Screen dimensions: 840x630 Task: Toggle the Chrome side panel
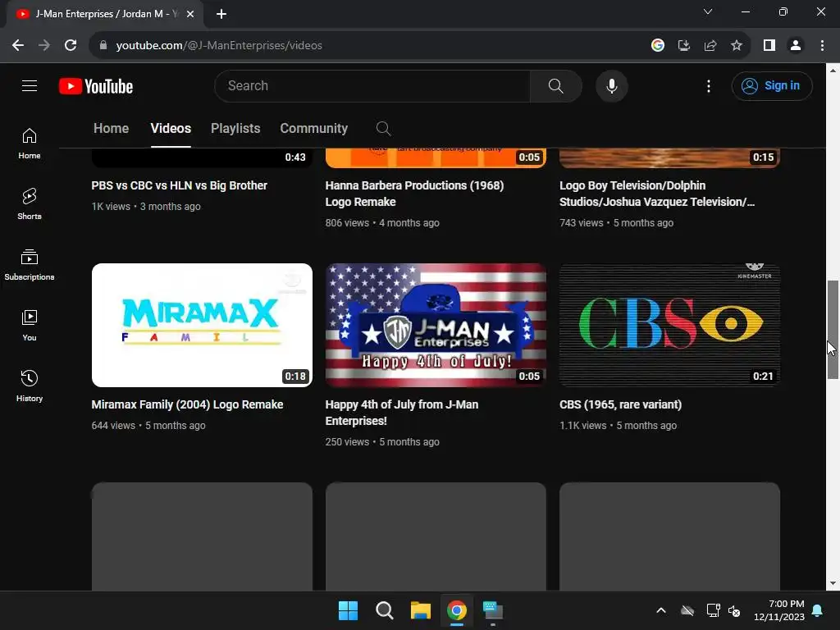pyautogui.click(x=769, y=46)
